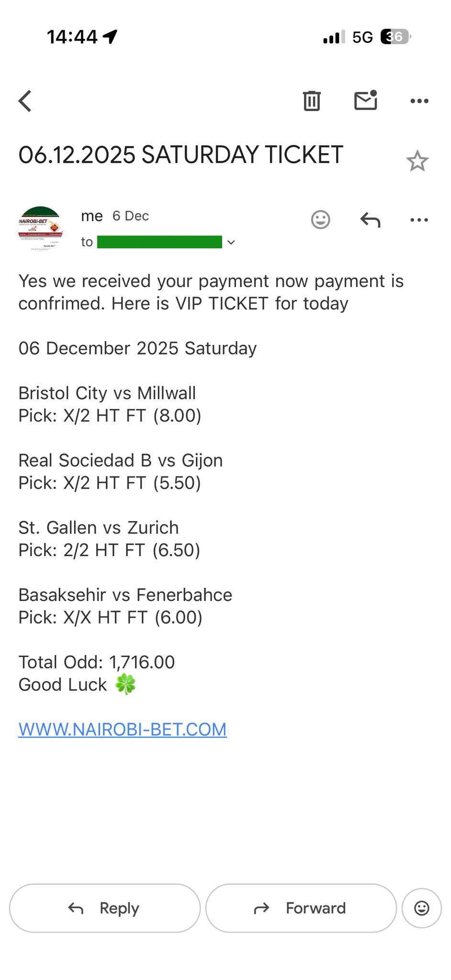Add emoji reaction next to sender
This screenshot has width=451, height=980.
[320, 220]
